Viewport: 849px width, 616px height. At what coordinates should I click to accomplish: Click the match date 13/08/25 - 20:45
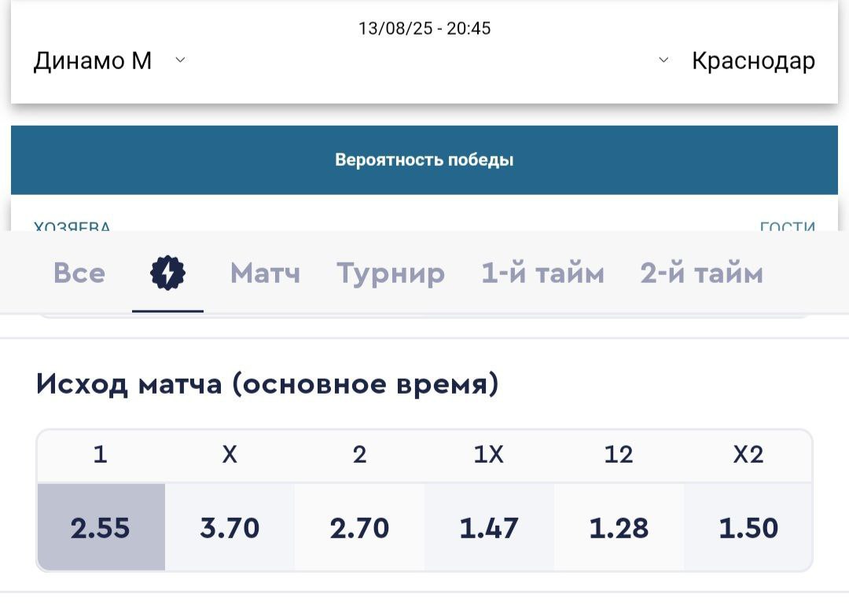[x=424, y=28]
